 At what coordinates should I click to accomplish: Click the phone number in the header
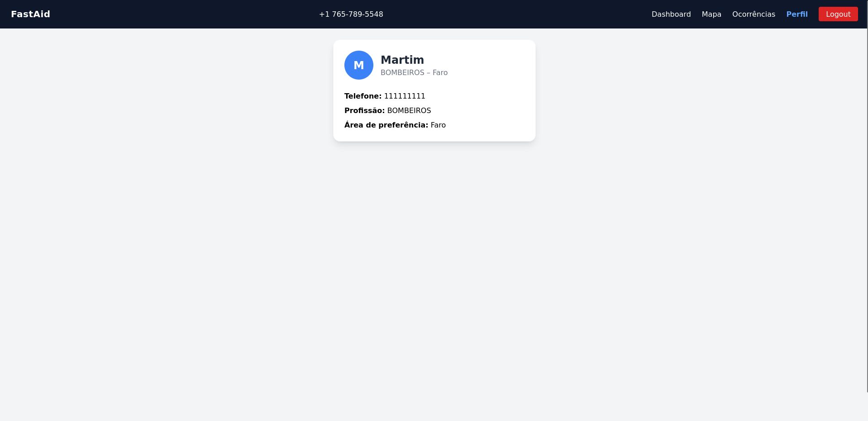click(x=351, y=14)
